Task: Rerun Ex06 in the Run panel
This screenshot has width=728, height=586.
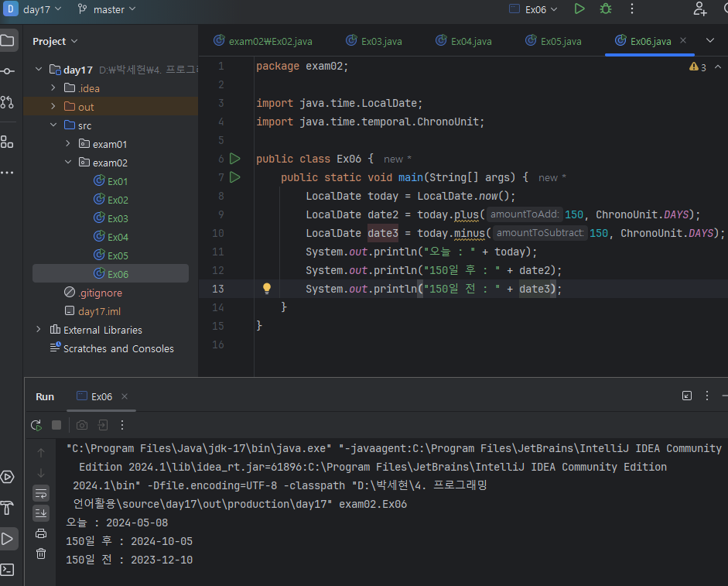Action: 36,425
